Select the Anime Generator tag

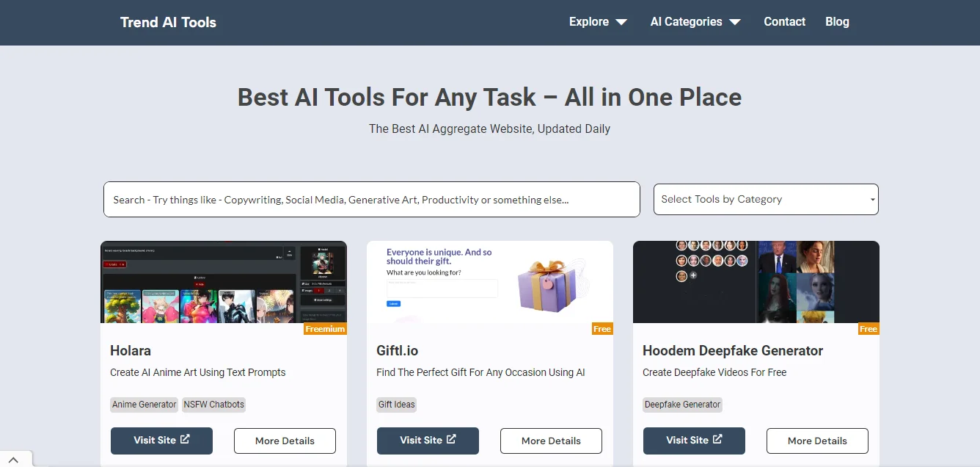(x=144, y=405)
